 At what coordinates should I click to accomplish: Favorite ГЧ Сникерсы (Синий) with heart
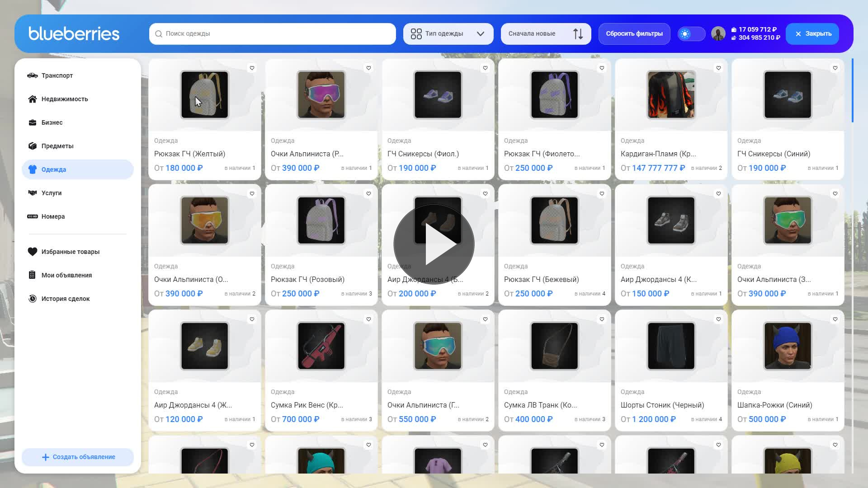pos(835,68)
